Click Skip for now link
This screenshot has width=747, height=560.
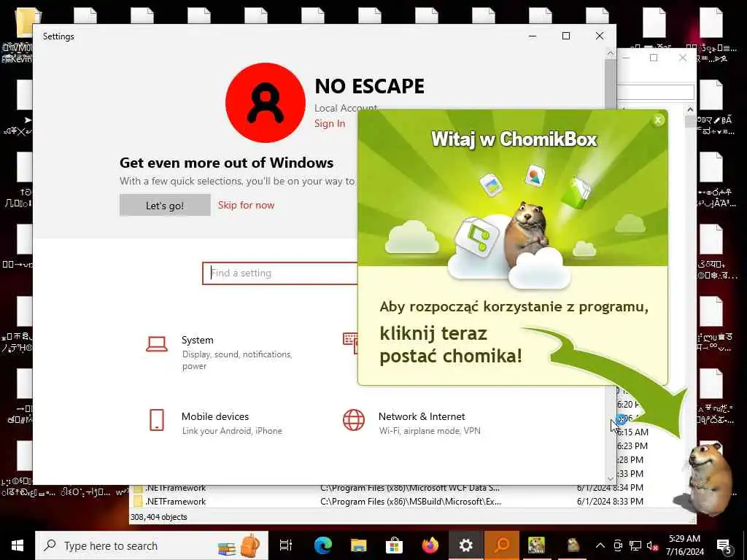click(246, 205)
